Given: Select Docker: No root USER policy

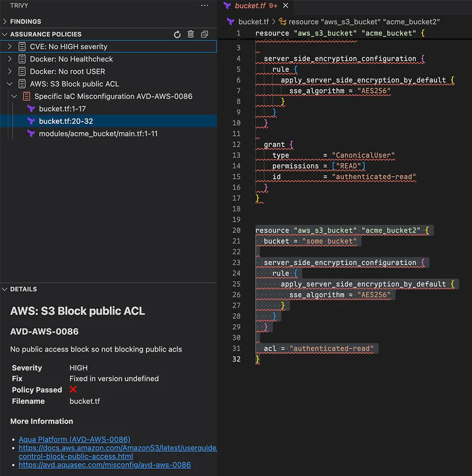Looking at the screenshot, I should (67, 71).
